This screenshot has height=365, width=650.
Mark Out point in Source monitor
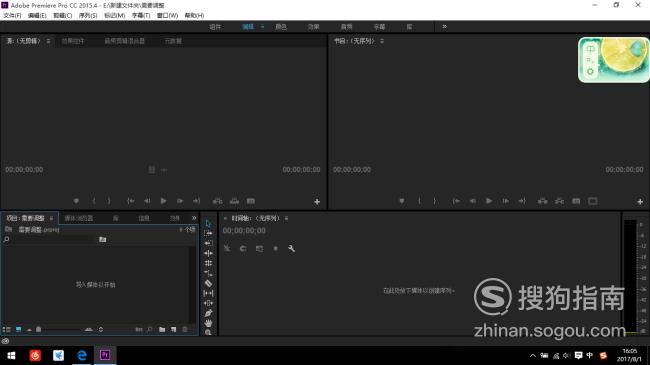pos(109,201)
